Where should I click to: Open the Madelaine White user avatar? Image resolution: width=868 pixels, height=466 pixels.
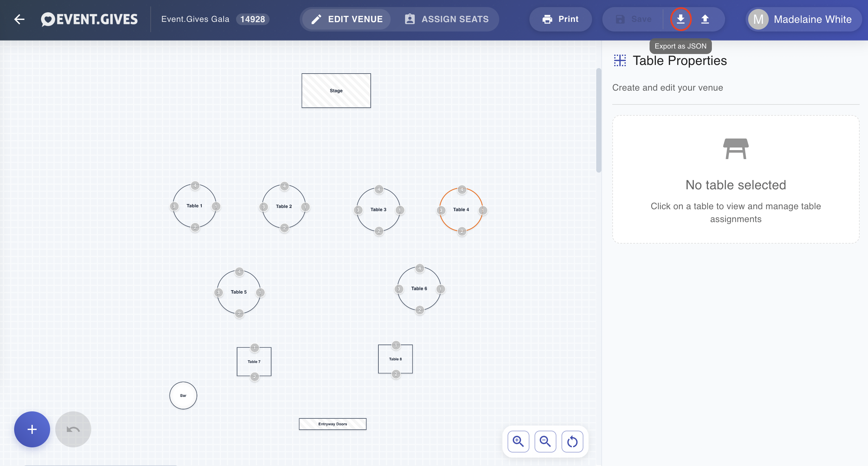758,19
